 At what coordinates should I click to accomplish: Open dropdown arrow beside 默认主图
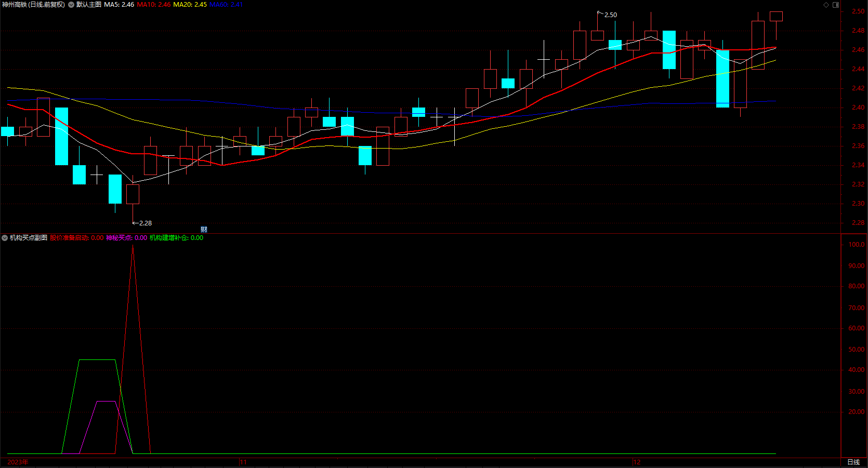[x=71, y=5]
